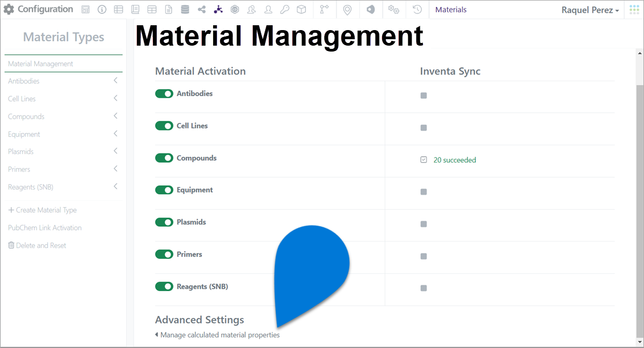Image resolution: width=644 pixels, height=348 pixels.
Task: Switch off Reagents (SNB) activation toggle
Action: [x=164, y=287]
